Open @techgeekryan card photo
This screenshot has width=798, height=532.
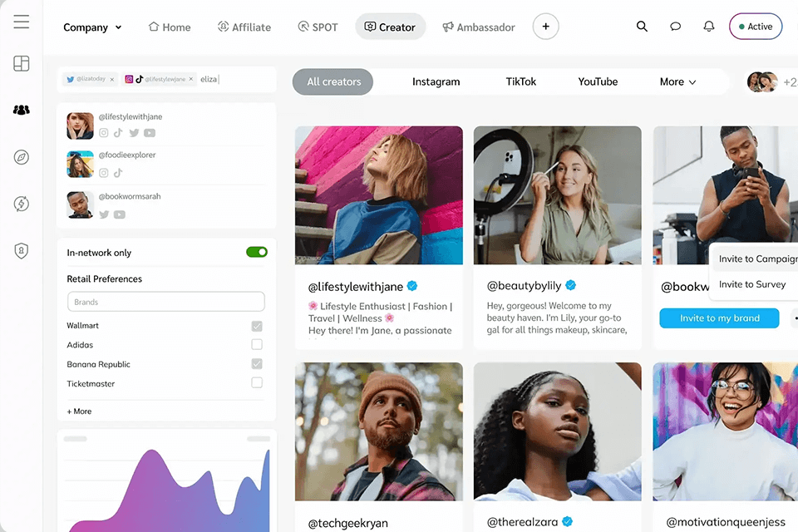tap(379, 431)
